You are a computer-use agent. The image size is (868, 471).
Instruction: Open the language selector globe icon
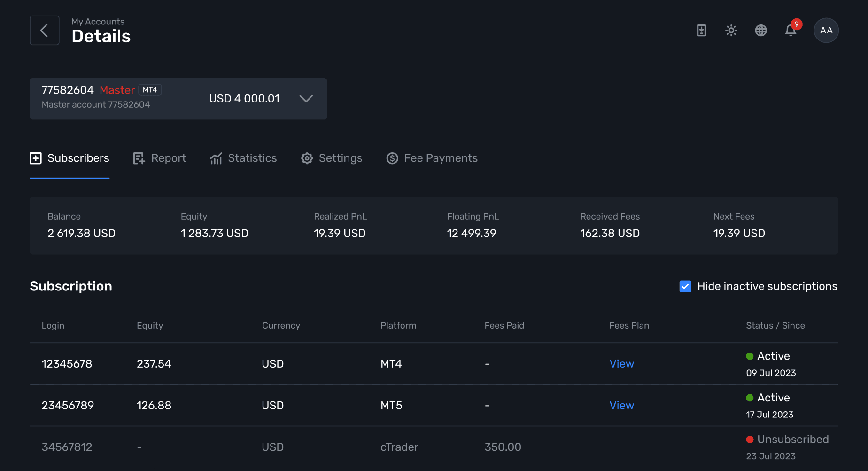pos(761,30)
